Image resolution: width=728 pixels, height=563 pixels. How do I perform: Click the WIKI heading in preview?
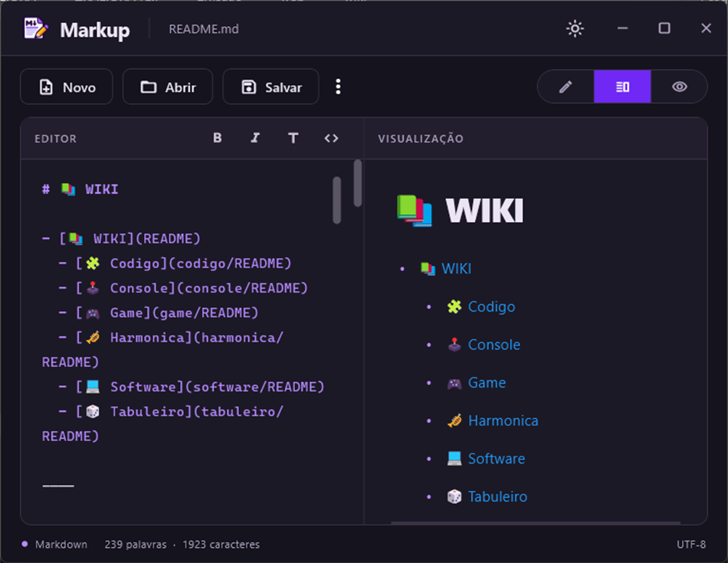pos(484,211)
